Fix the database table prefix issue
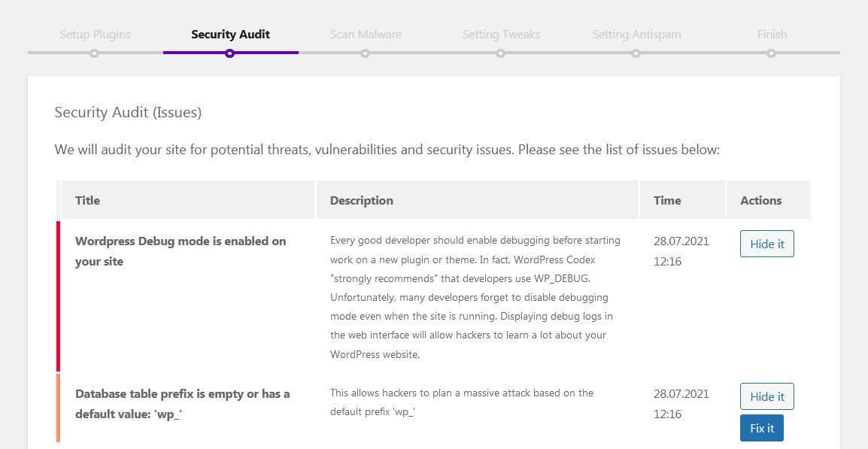Image resolution: width=868 pixels, height=449 pixels. (761, 428)
